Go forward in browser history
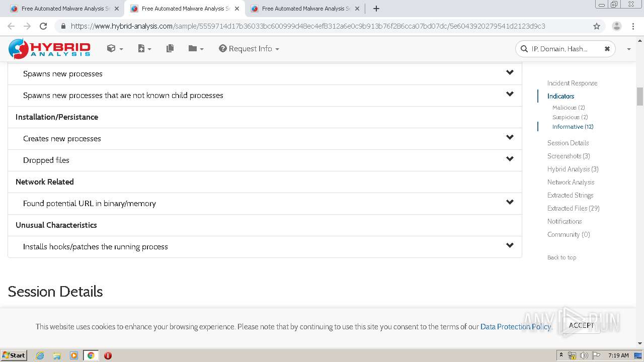 [x=27, y=26]
